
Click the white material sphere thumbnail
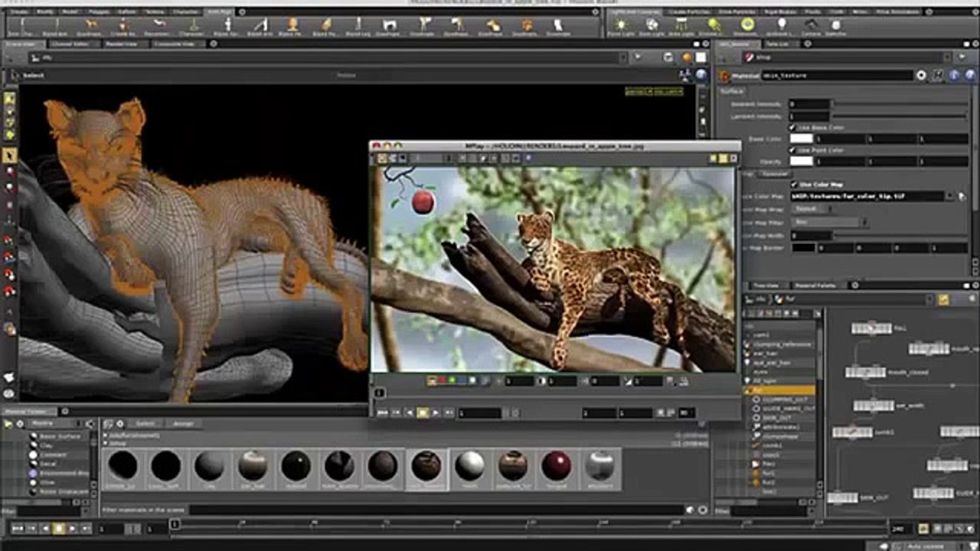pyautogui.click(x=469, y=465)
